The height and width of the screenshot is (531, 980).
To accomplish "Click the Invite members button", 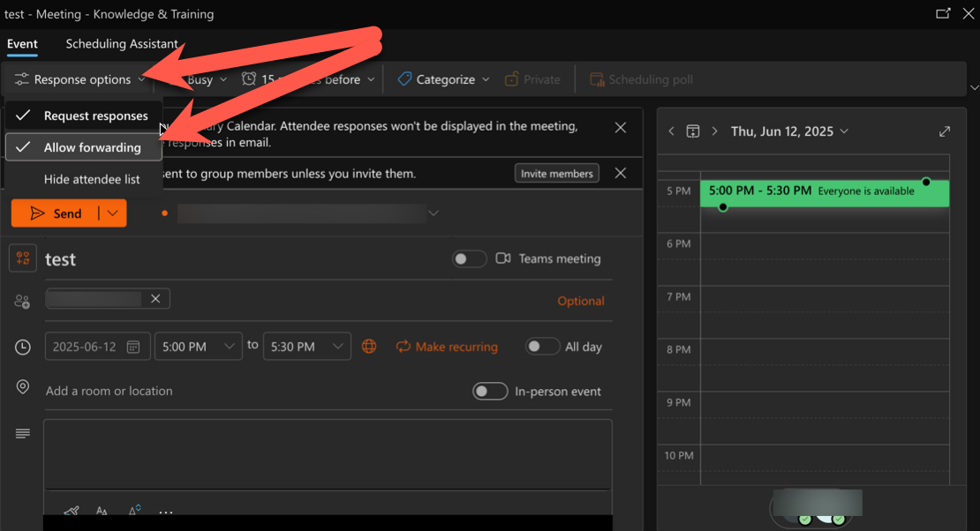I will (557, 174).
